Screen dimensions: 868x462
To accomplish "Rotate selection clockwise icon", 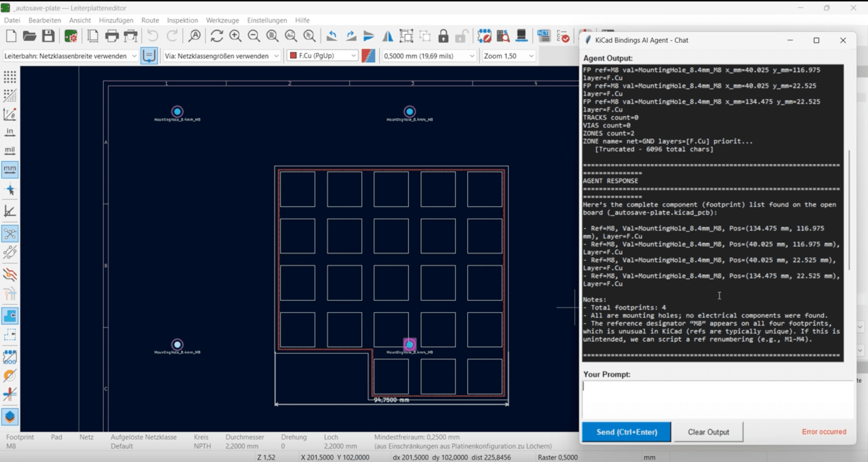I will pos(351,36).
